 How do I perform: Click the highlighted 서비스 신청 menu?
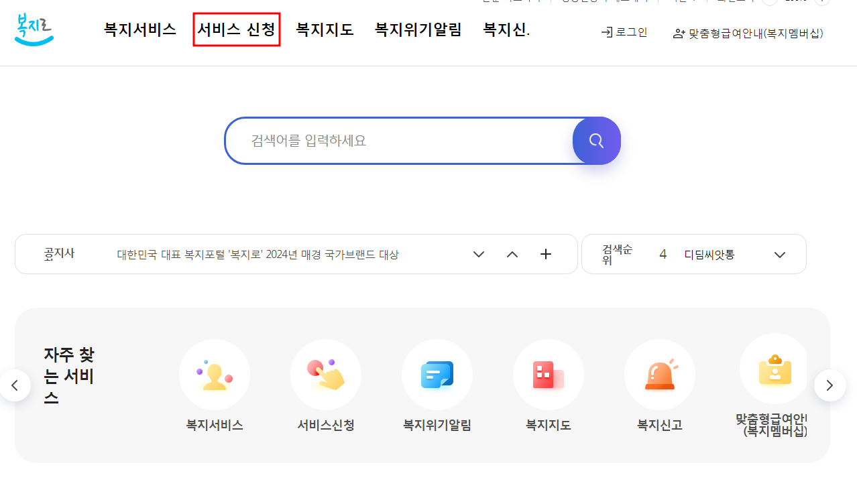coord(236,30)
